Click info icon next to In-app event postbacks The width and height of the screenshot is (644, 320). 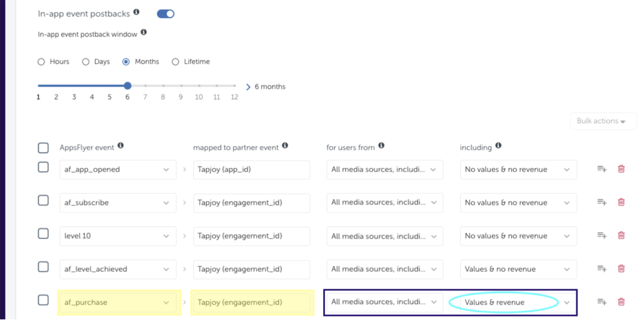137,12
